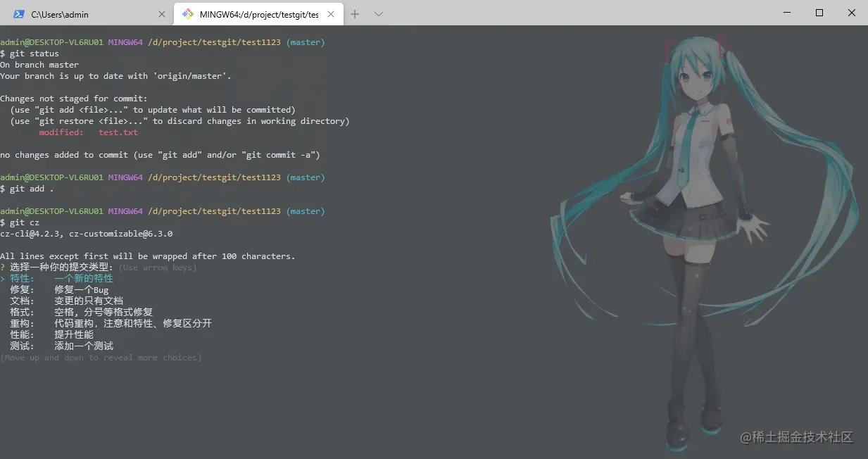Minimize the terminal window

[x=786, y=13]
